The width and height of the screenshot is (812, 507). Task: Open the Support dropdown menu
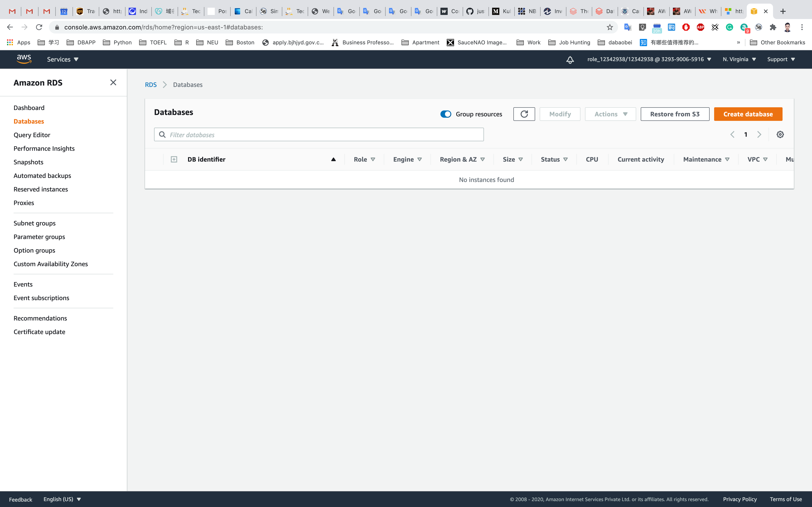(x=781, y=59)
